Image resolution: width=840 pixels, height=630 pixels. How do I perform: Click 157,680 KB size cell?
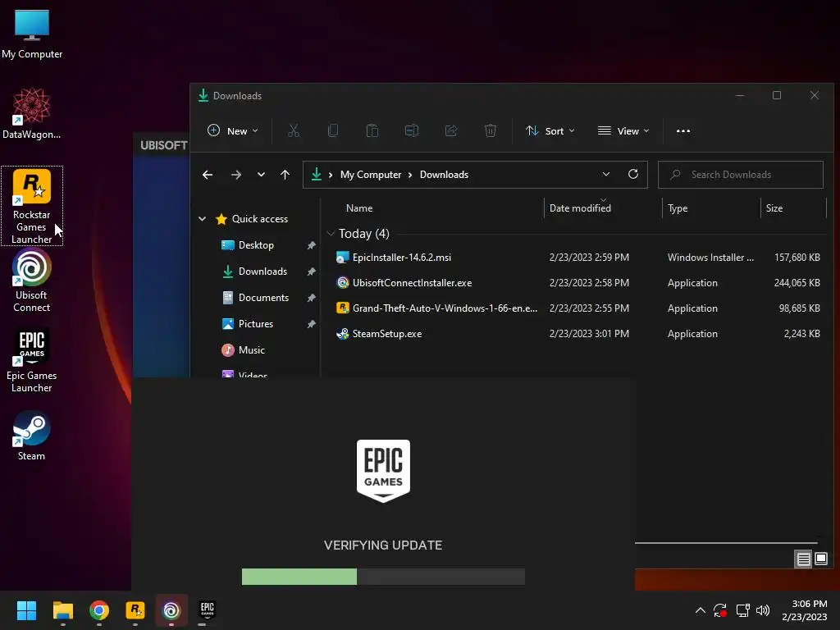click(797, 257)
